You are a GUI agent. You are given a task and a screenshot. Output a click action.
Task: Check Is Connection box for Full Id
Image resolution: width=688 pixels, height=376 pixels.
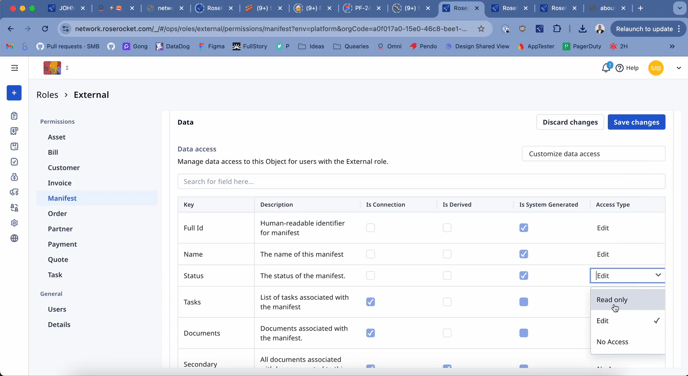point(370,228)
